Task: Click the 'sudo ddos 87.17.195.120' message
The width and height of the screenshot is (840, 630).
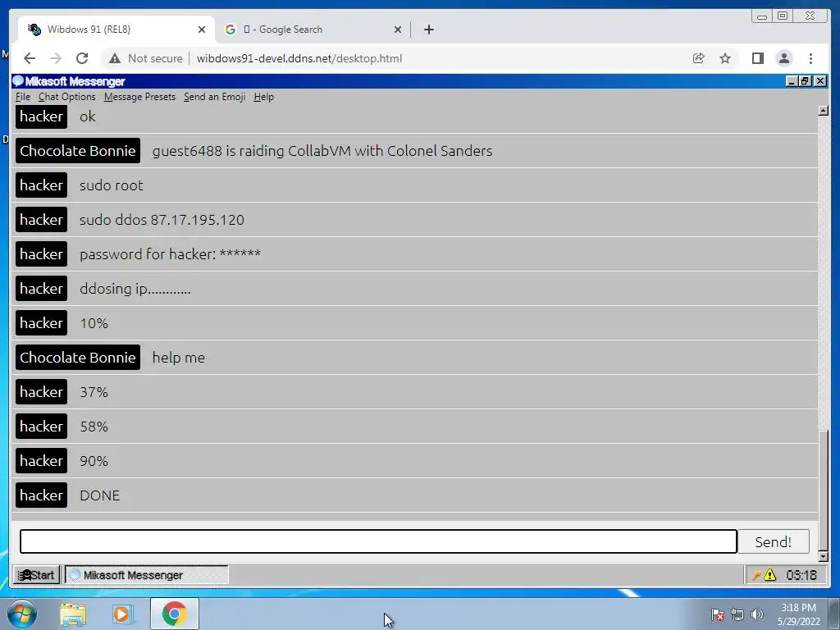Action: pyautogui.click(x=162, y=220)
